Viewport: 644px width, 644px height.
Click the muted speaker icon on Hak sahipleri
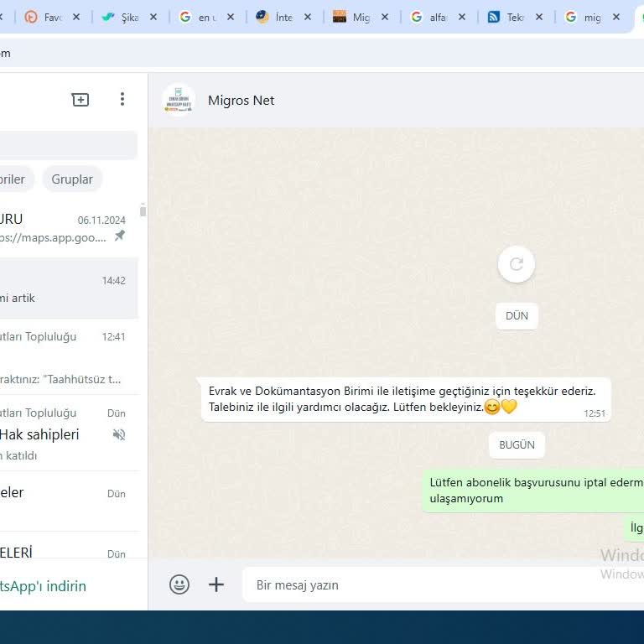[x=119, y=434]
